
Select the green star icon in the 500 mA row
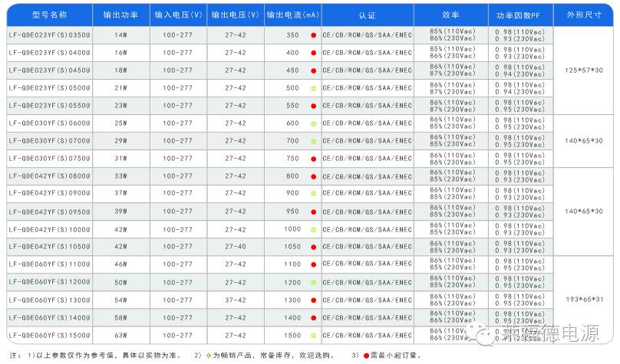[x=314, y=88]
